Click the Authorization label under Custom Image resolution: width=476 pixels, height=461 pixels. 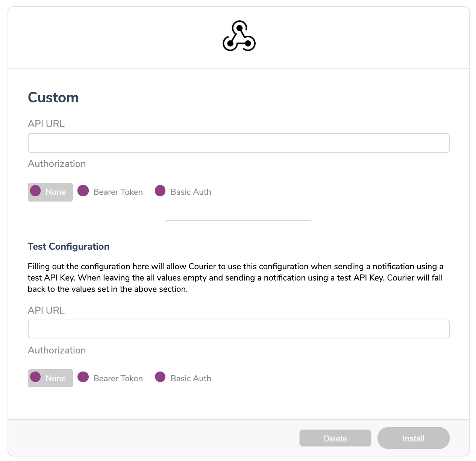57,164
